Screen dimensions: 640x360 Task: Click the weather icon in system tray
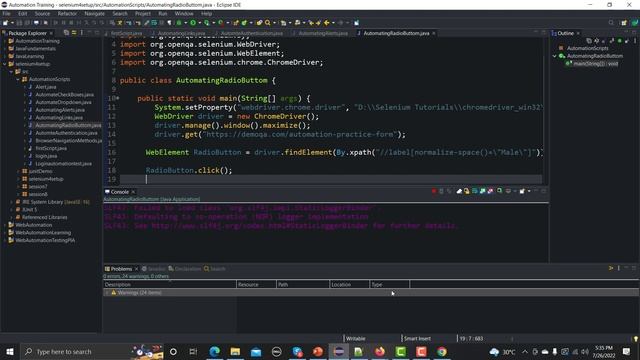494,351
